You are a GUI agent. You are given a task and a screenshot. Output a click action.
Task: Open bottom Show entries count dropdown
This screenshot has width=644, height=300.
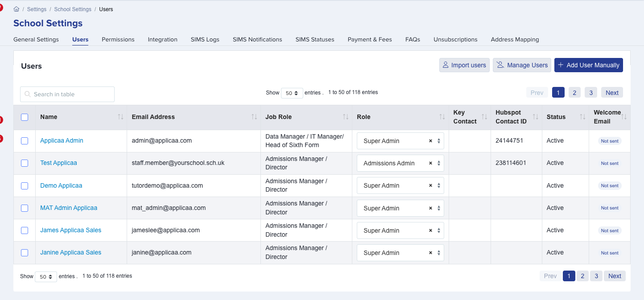point(46,277)
